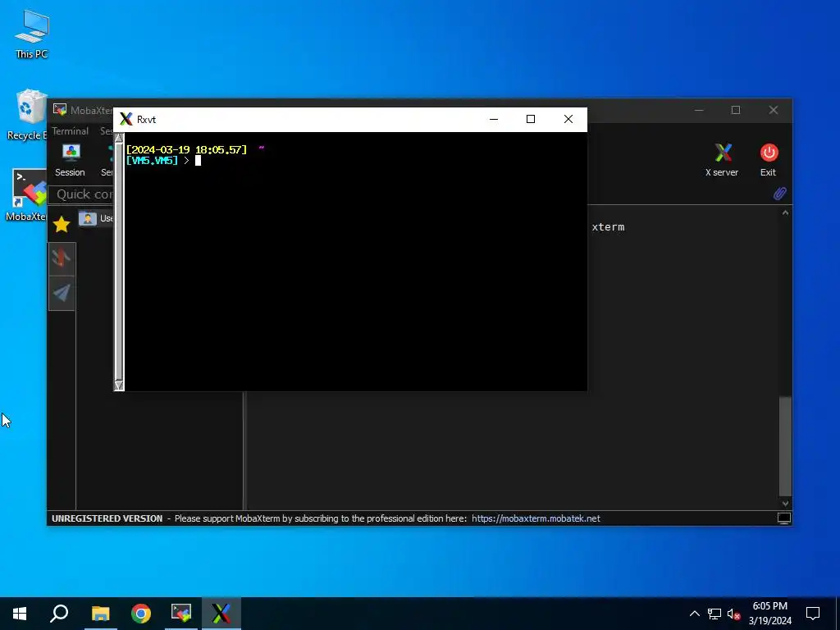Minimize the MobaXterm window

(699, 110)
